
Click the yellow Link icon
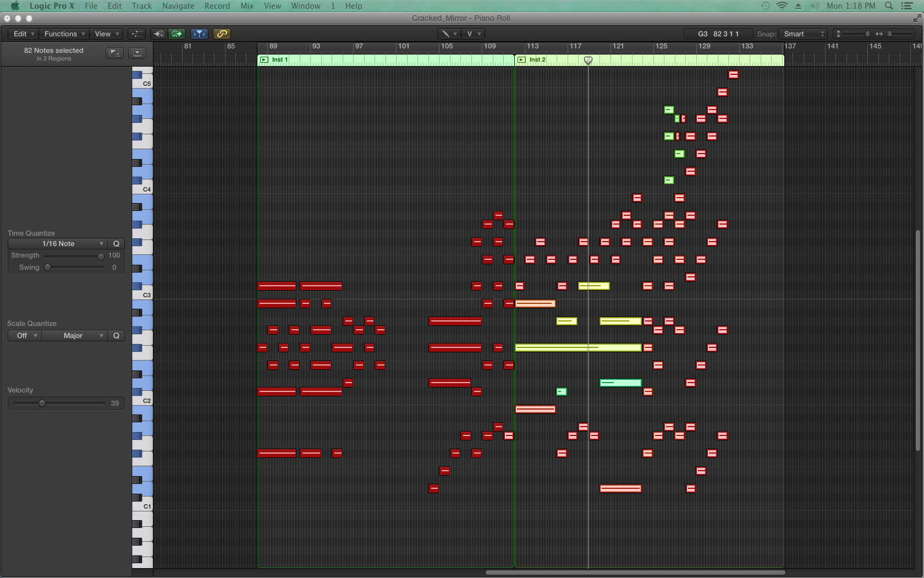[x=222, y=34]
